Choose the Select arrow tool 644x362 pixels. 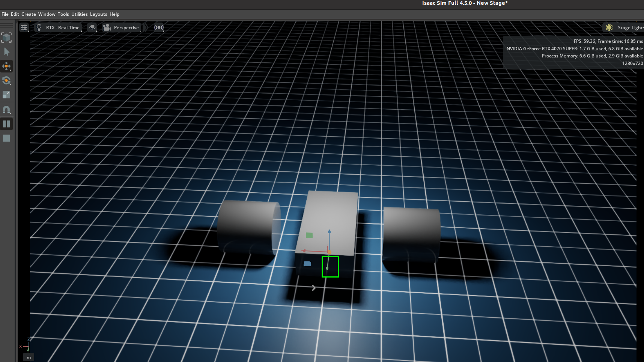point(6,52)
